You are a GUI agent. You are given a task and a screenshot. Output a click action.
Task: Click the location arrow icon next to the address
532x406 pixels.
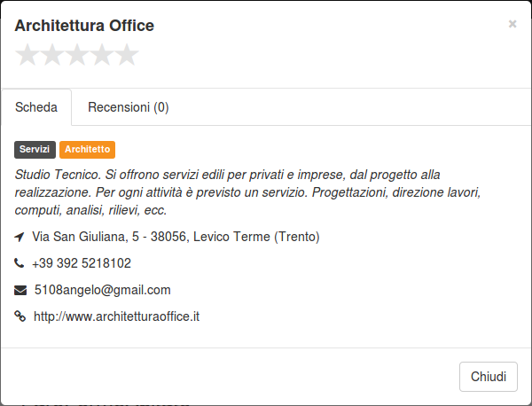(20, 237)
